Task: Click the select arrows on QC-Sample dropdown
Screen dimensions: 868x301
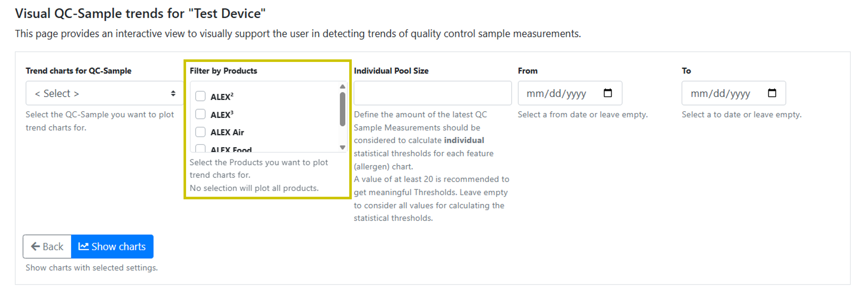Action: pyautogui.click(x=173, y=93)
